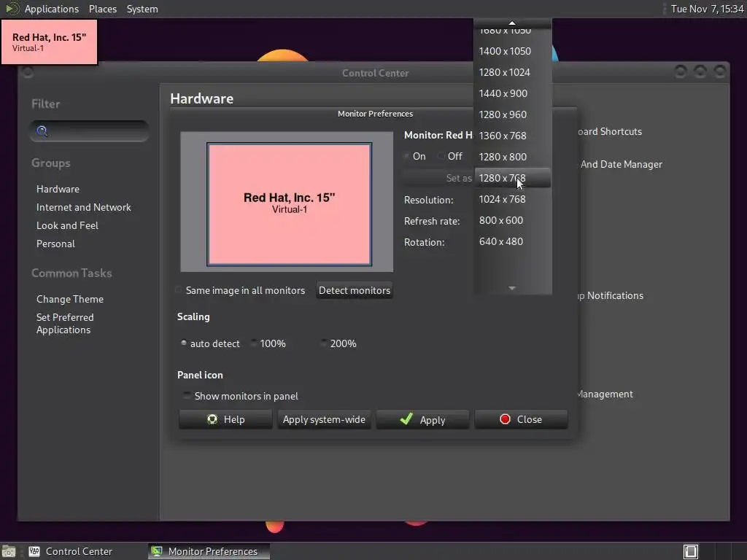Screen dimensions: 747x560
Task: Click the Red Hat monitor label overlay
Action: pos(49,42)
